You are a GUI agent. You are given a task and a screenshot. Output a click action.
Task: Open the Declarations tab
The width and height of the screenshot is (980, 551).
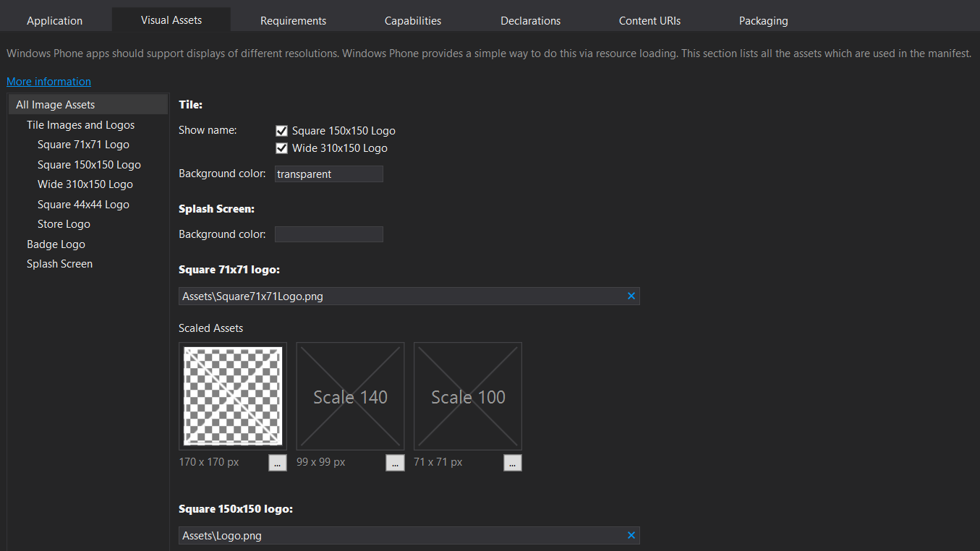pos(530,20)
